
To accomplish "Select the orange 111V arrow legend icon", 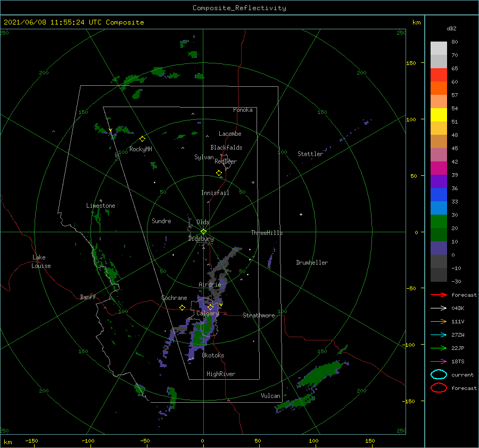I will (439, 321).
